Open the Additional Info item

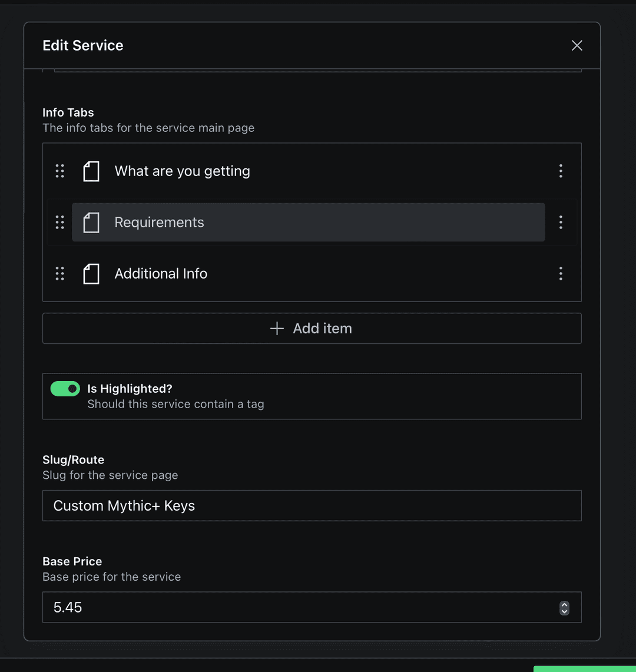[161, 274]
